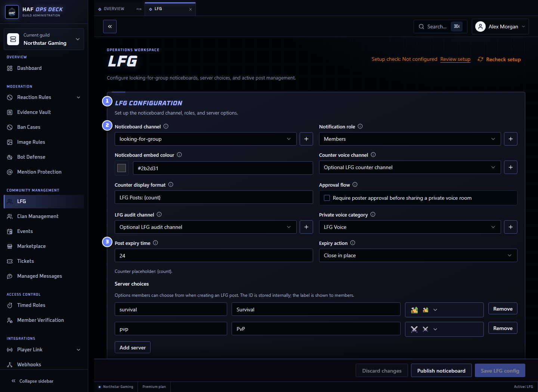Viewport: 538px width, 392px height.
Task: Click Publish noticeboard
Action: point(441,370)
